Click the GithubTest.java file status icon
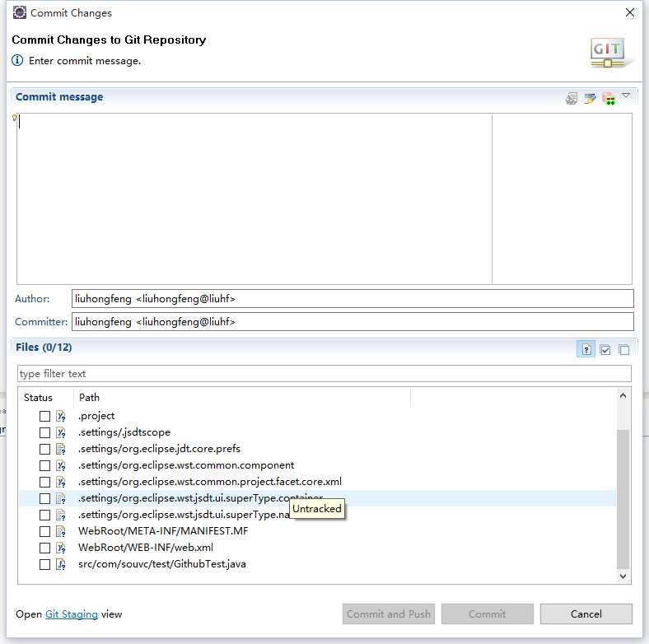Viewport: 649px width, 644px height. [61, 565]
